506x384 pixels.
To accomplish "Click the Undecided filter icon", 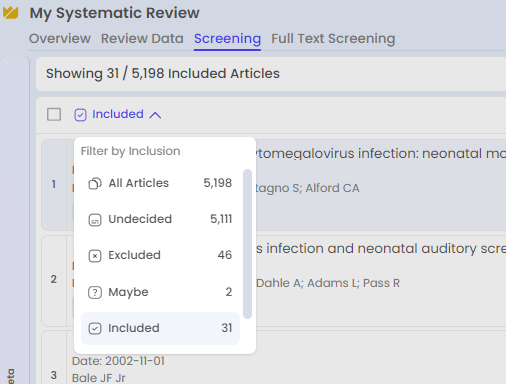I will click(x=95, y=220).
